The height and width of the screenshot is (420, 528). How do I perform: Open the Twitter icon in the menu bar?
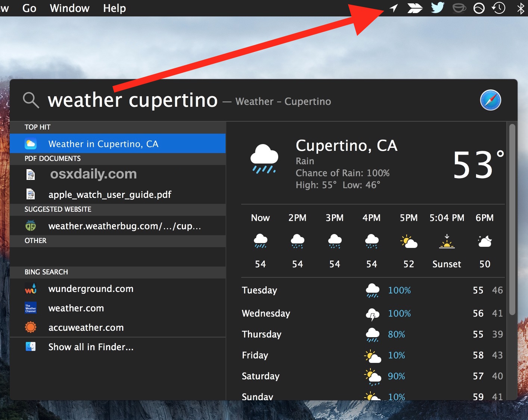[437, 8]
